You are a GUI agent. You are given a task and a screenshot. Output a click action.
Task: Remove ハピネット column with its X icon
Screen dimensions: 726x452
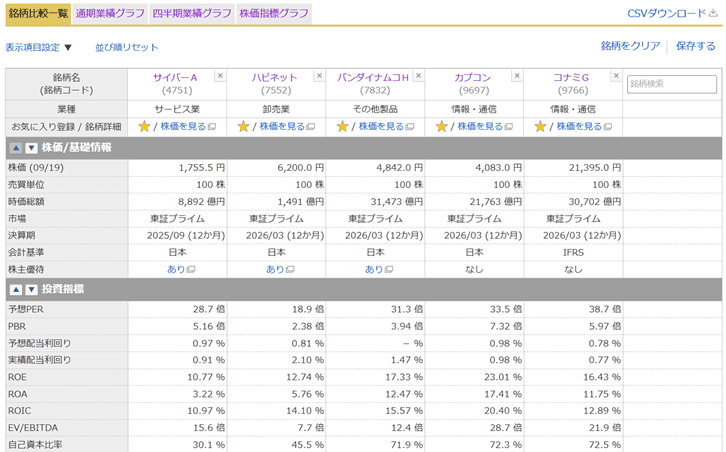pos(319,76)
